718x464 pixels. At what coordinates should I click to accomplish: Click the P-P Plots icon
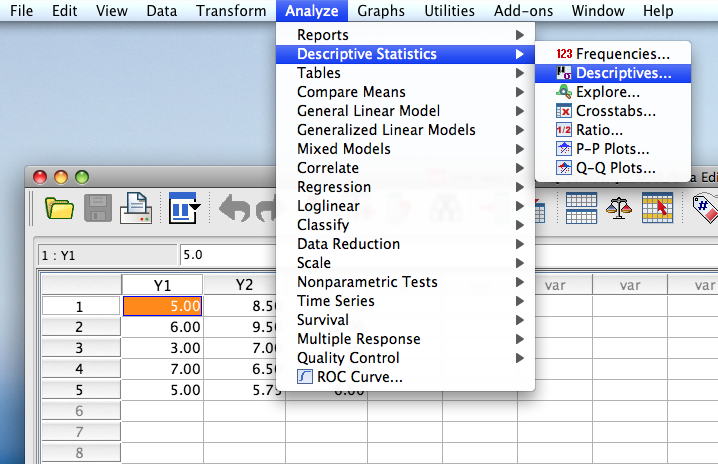564,149
